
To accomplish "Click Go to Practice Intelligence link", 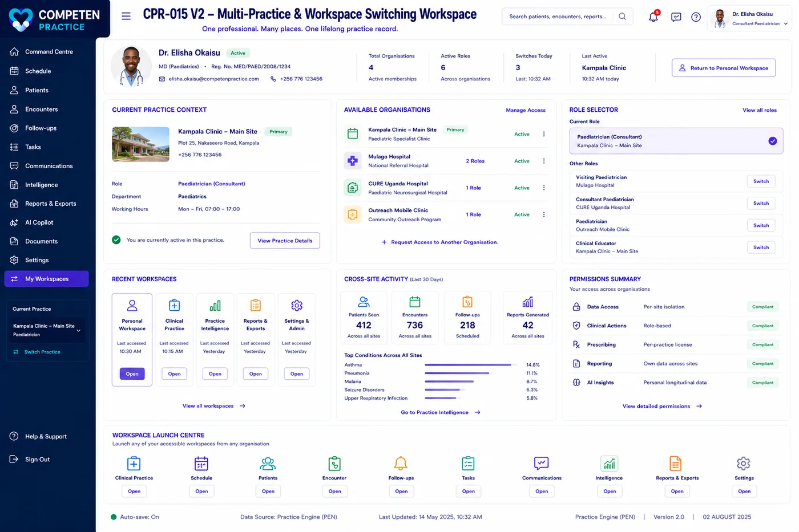I will click(x=441, y=412).
